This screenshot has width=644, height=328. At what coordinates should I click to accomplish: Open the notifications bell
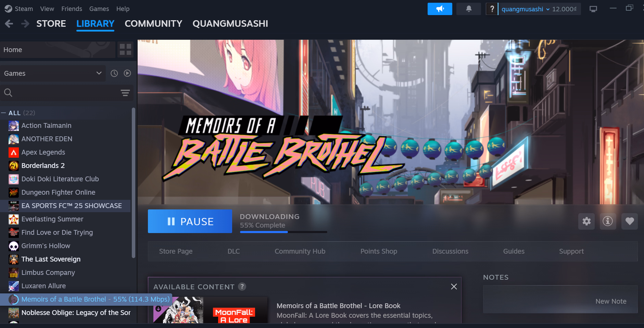point(469,9)
